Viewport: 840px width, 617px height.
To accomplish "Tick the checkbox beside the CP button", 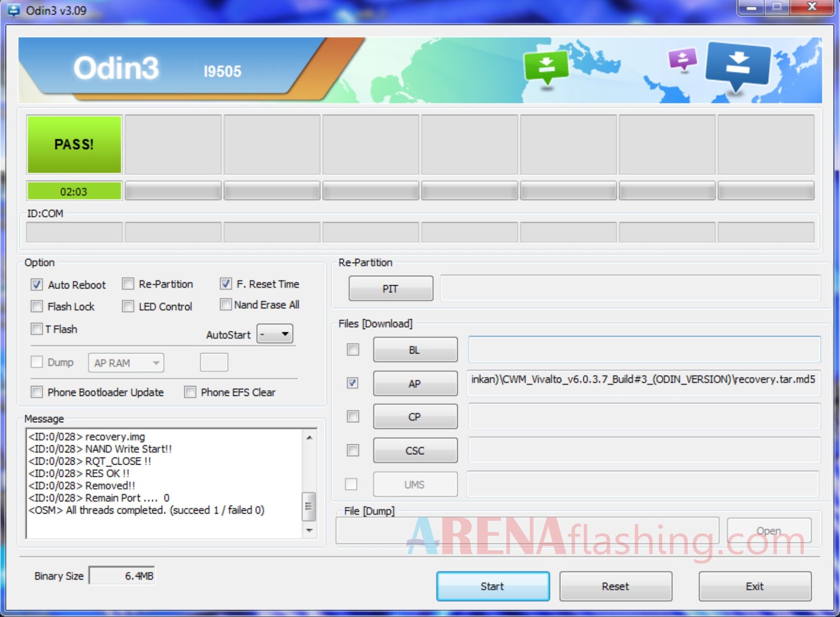I will tap(353, 416).
